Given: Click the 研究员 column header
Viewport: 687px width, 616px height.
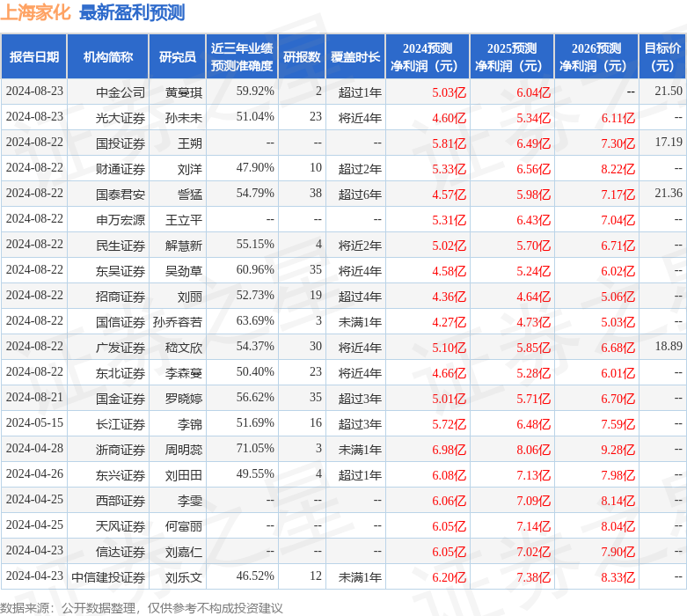Looking at the screenshot, I should 178,57.
